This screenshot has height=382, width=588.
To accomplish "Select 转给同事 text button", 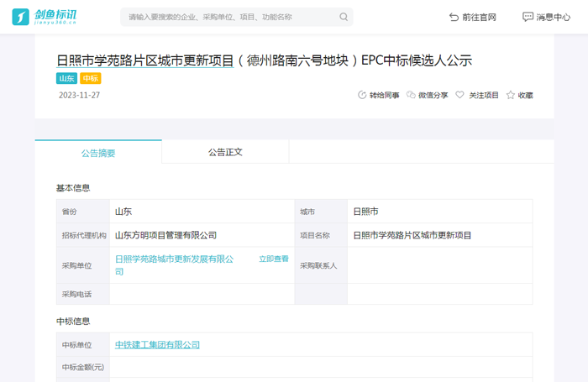I will coord(385,95).
